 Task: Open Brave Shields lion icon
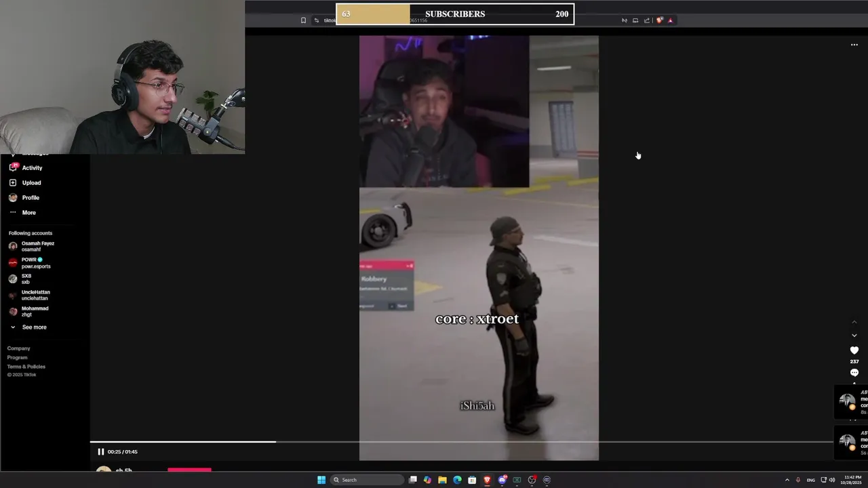coord(659,20)
